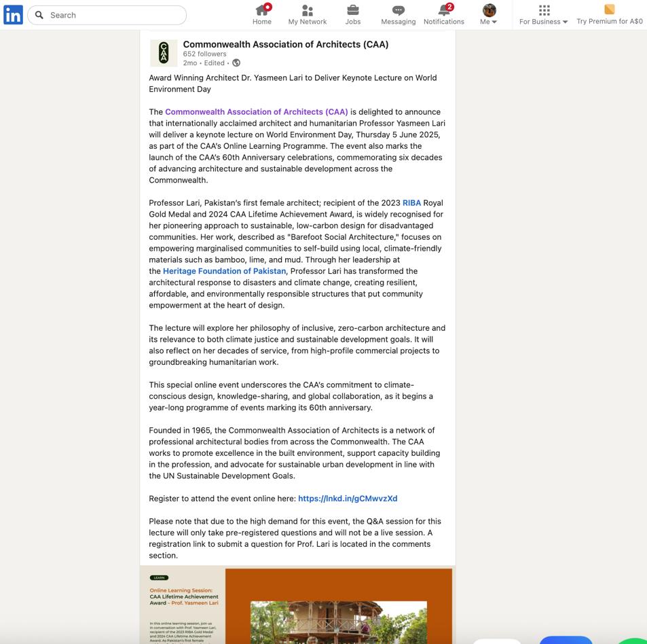Click the profile avatar photo
647x644 pixels.
tap(489, 10)
